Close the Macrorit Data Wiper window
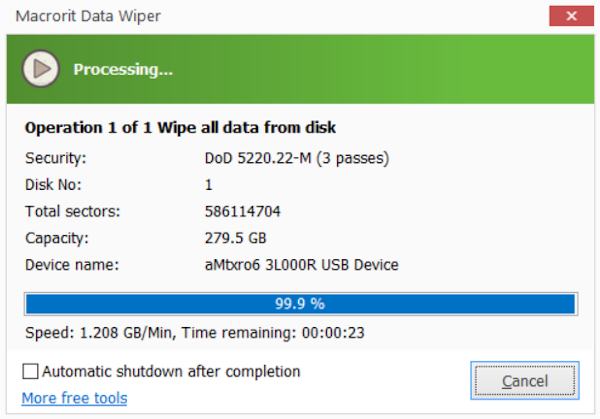This screenshot has width=600, height=419. 571,16
